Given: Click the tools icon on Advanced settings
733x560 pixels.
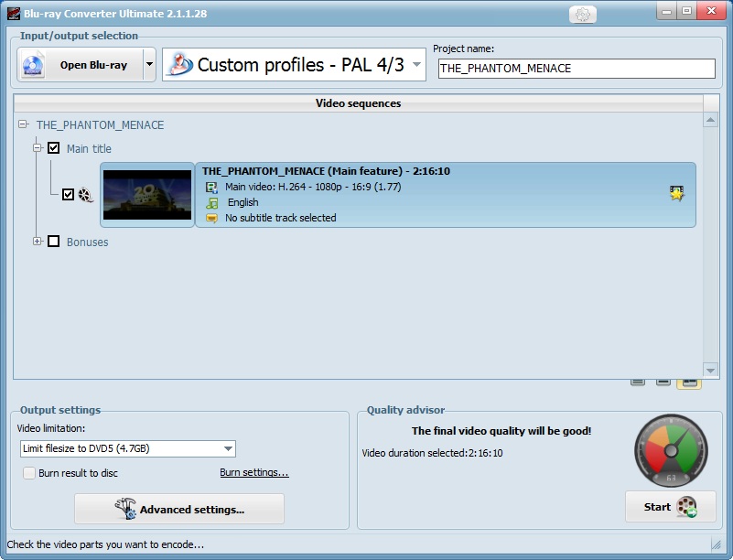Looking at the screenshot, I should pyautogui.click(x=125, y=509).
